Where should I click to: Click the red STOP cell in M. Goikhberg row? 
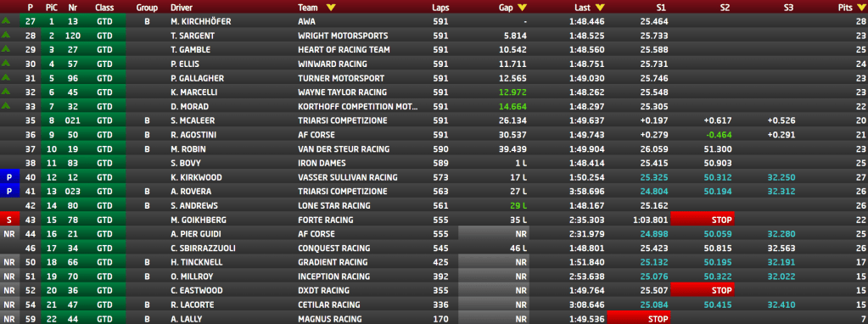point(702,220)
